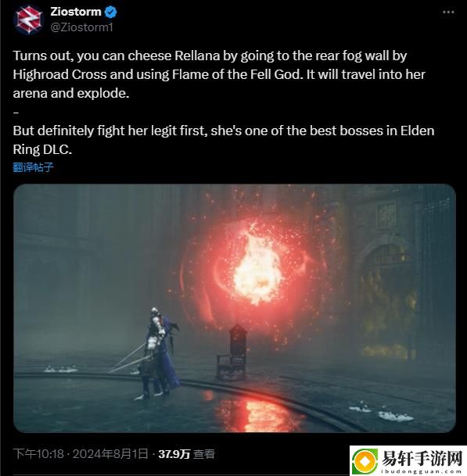Click the Ziostorm display name
The image size is (467, 476).
(76, 12)
